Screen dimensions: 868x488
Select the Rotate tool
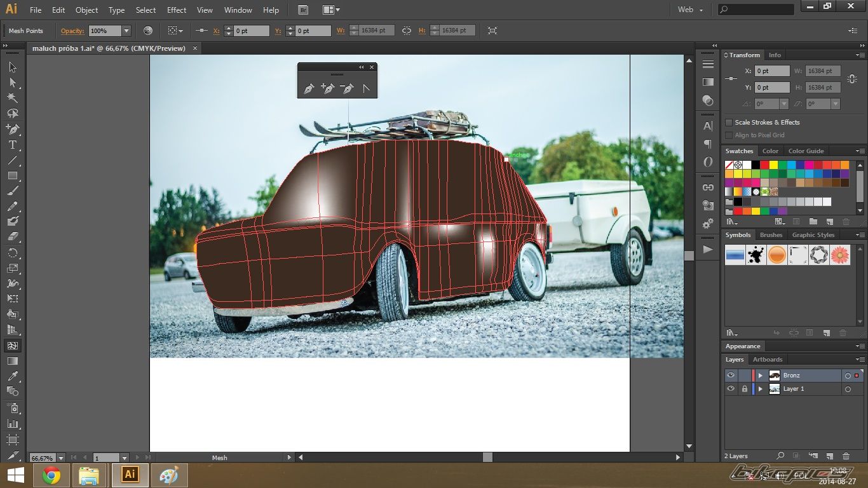tap(13, 253)
